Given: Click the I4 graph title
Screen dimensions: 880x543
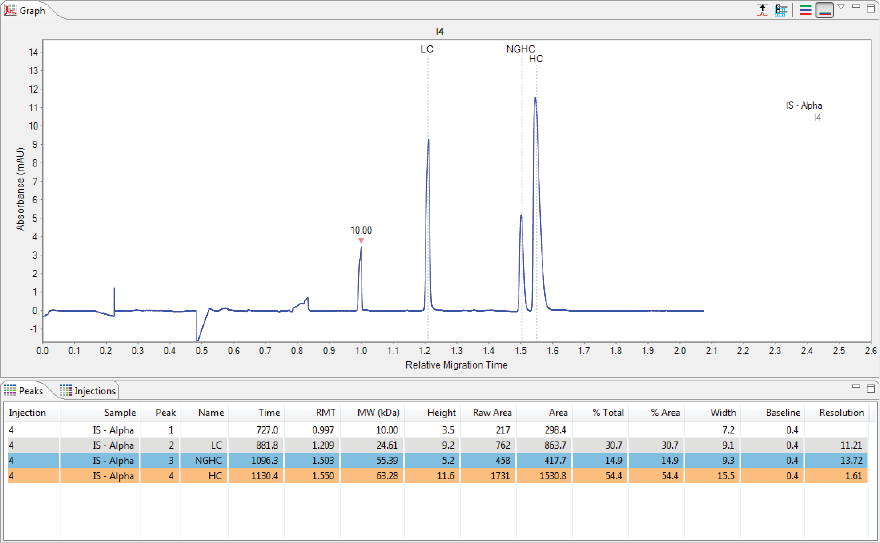Looking at the screenshot, I should 439,32.
